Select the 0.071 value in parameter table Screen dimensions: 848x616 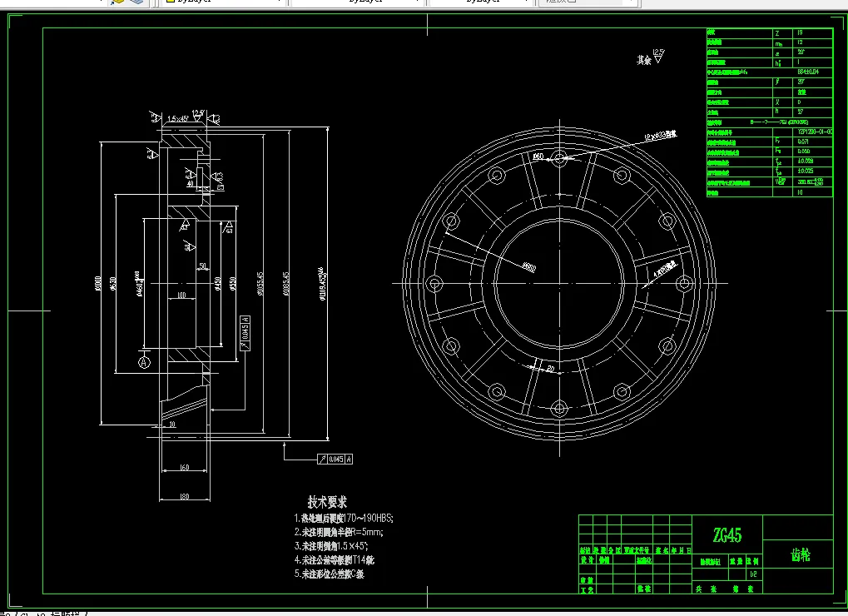pos(802,142)
